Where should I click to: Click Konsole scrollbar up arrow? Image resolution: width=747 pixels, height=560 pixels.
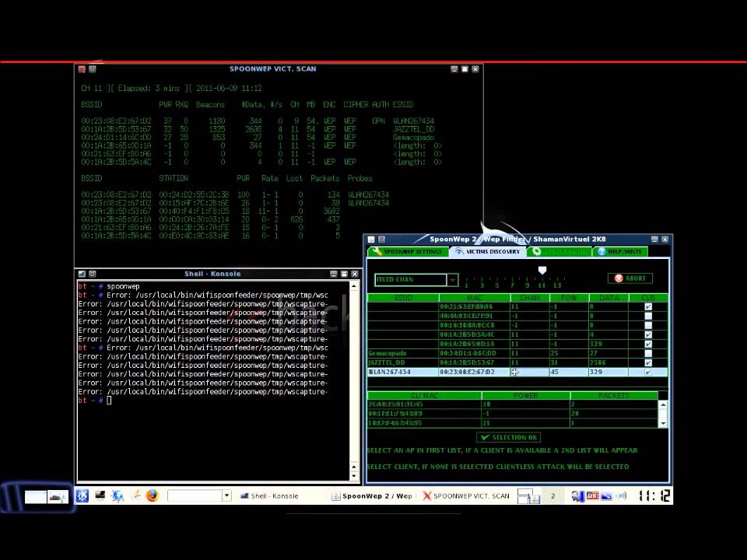(354, 286)
